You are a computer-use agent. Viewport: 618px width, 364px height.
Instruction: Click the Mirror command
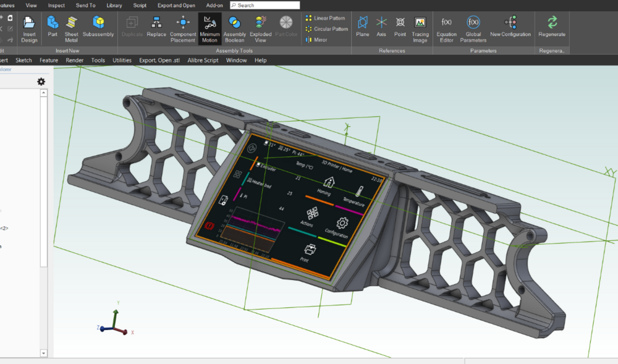[x=316, y=40]
